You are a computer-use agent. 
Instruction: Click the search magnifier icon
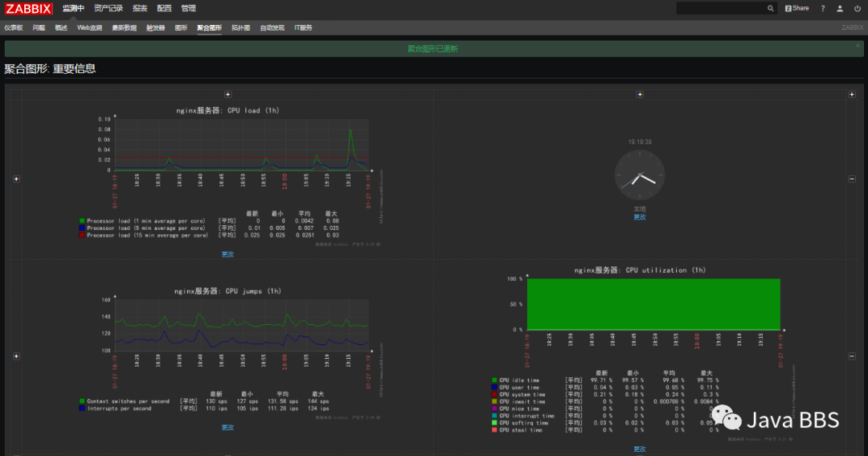770,8
